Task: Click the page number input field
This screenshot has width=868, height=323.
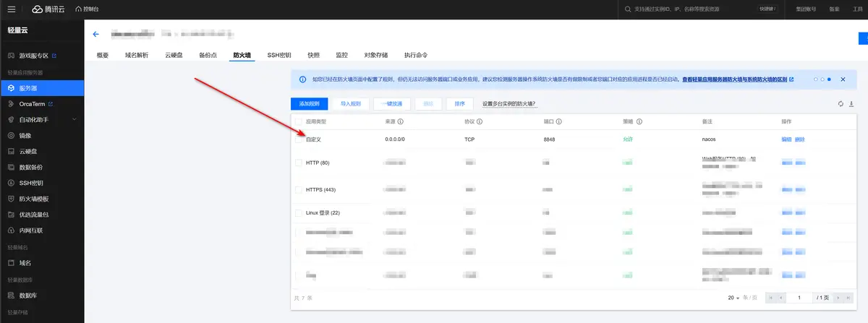Action: pos(800,298)
